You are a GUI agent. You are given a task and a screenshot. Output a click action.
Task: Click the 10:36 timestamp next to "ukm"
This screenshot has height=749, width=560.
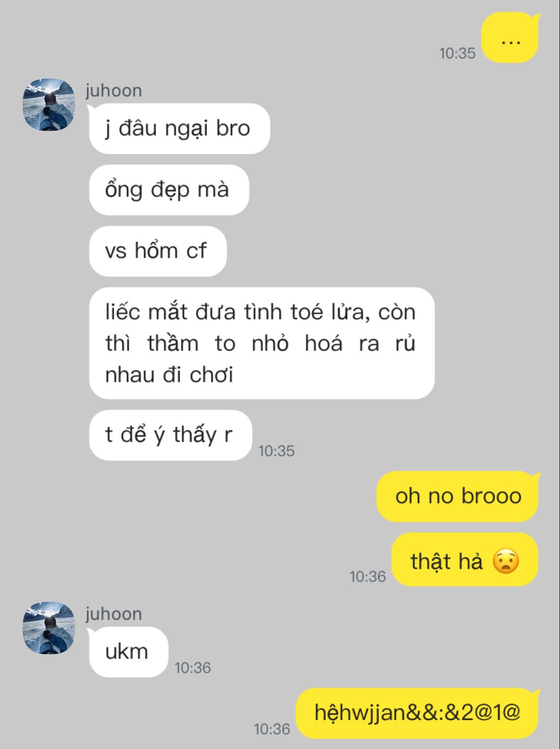193,668
